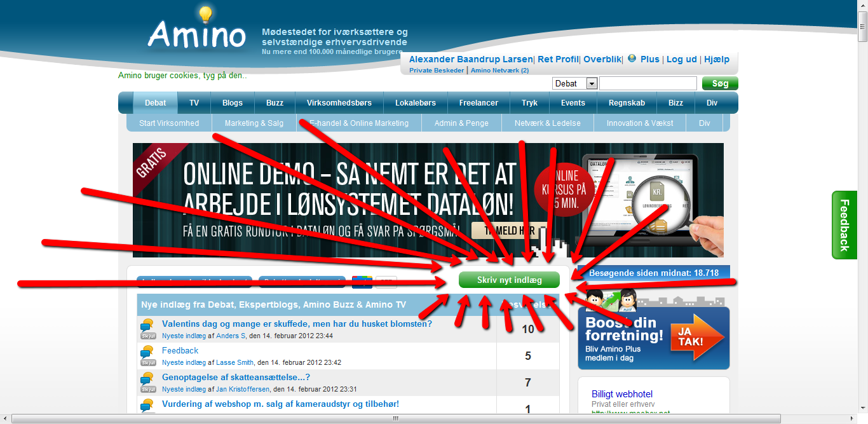Click the Amino lightbulb logo
868x424 pixels.
[x=197, y=29]
